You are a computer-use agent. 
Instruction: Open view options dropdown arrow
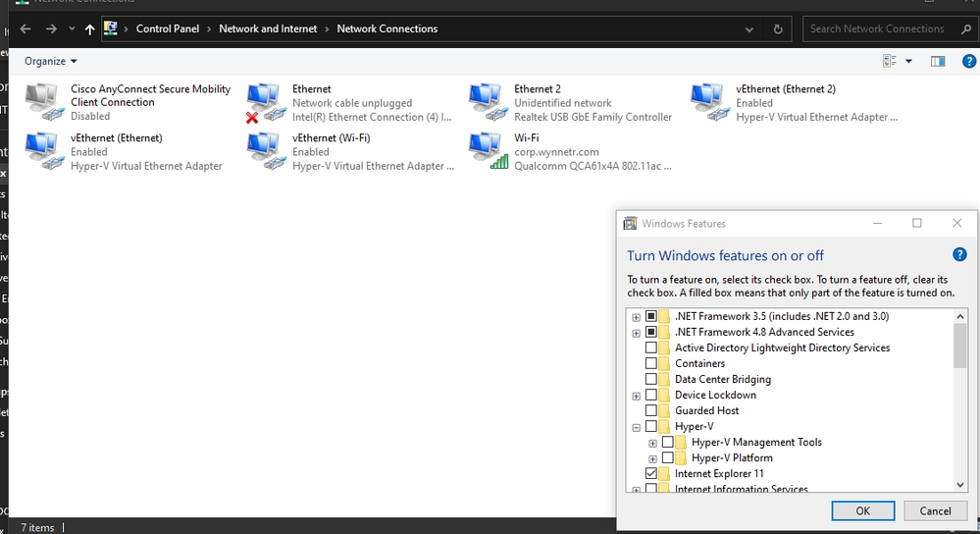tap(908, 61)
